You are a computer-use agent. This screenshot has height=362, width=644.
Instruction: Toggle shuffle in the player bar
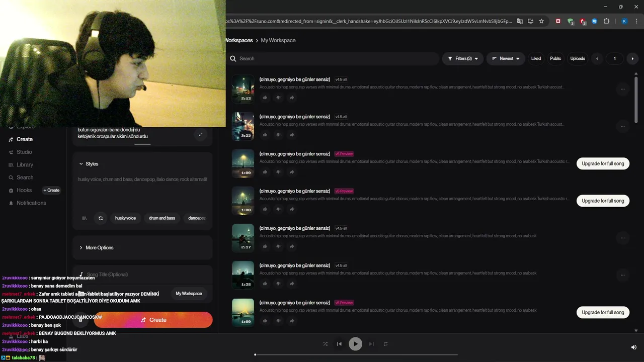pos(325,344)
